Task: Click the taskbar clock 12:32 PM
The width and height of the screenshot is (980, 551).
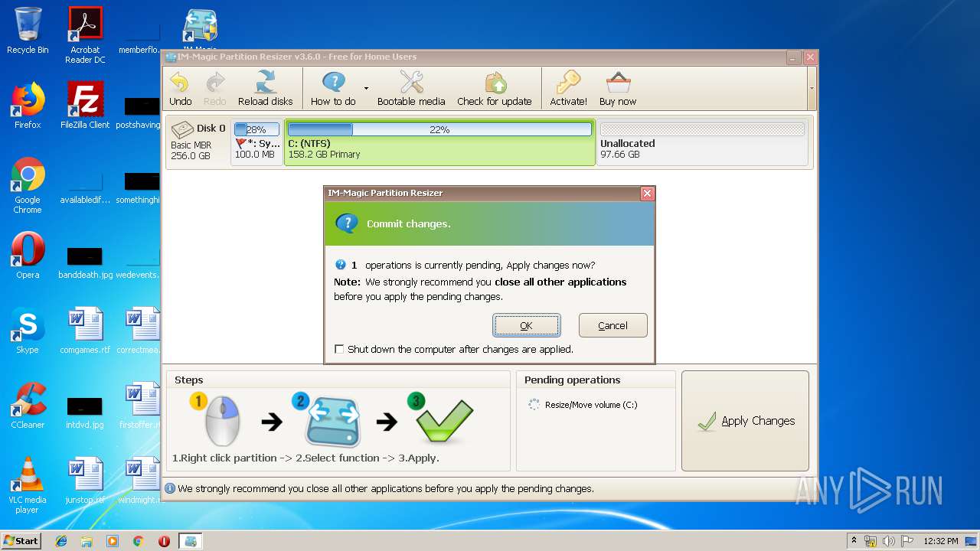Action: pos(941,541)
